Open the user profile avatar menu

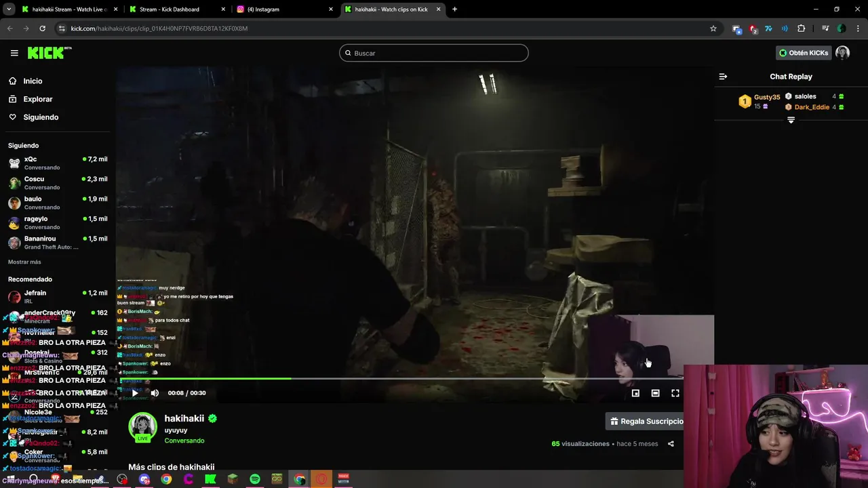842,53
